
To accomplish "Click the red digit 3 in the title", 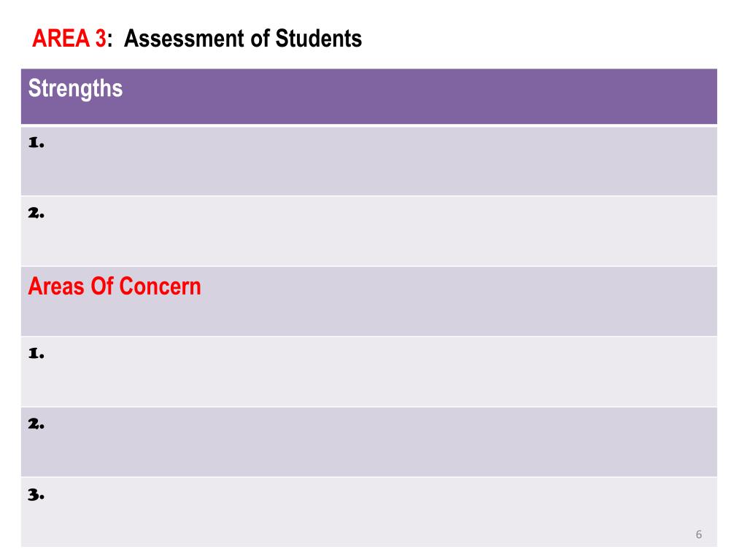I will 101,39.
